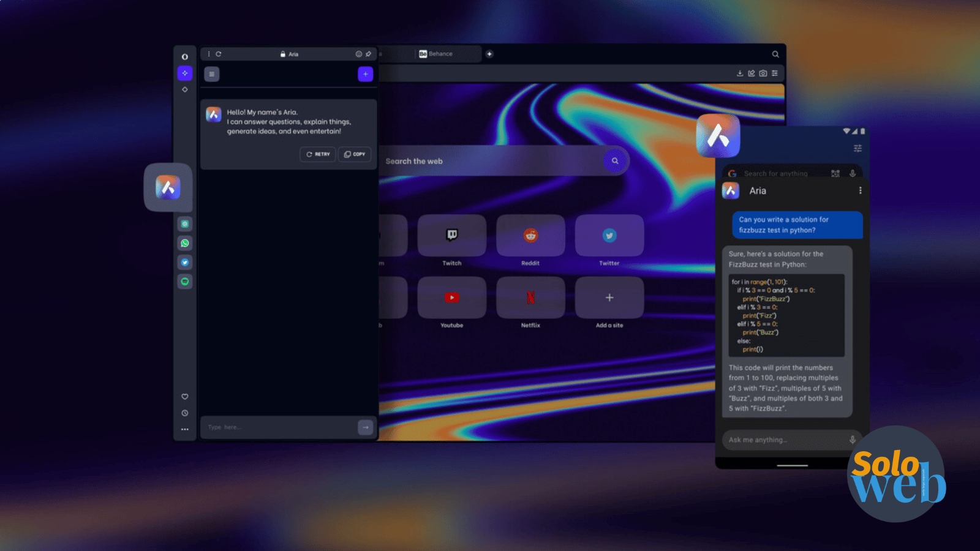
Task: Click the Aria avatar beside the greeting message
Action: 214,114
